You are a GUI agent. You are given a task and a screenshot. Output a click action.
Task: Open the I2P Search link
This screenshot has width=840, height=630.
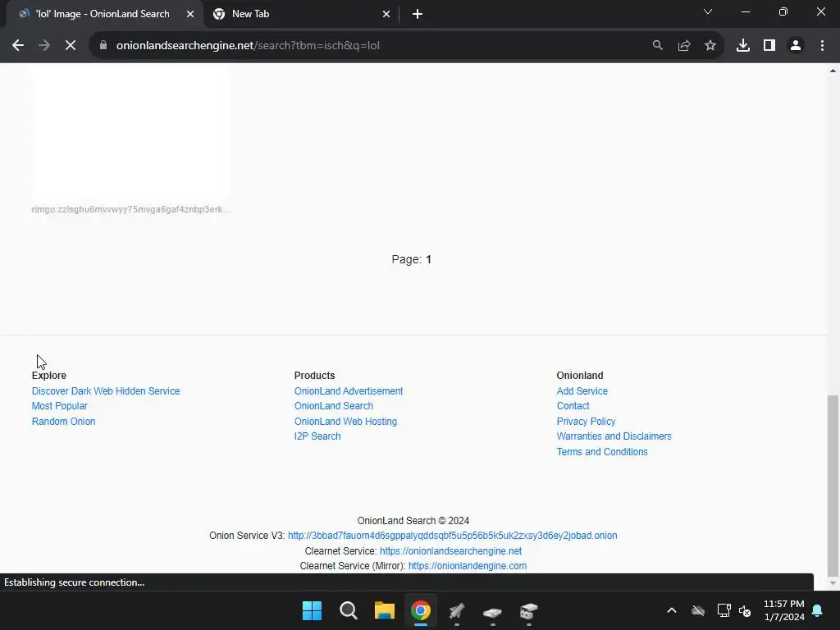point(317,436)
